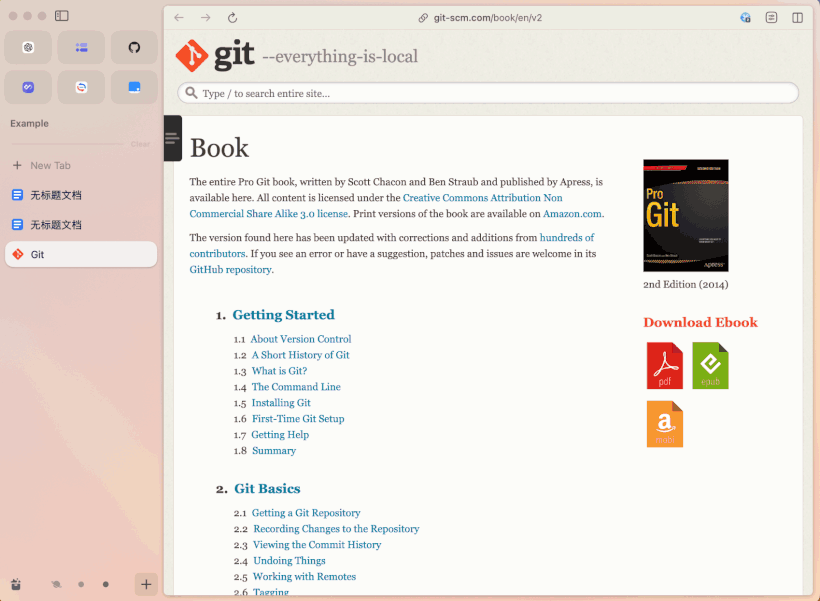820x601 pixels.
Task: Click the Book page heading
Action: point(219,148)
